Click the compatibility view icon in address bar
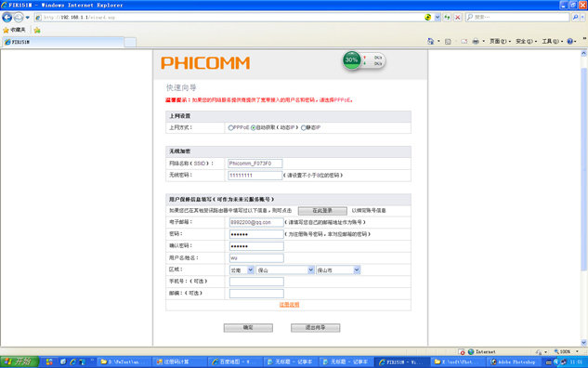Image resolution: width=588 pixels, height=368 pixels. tap(427, 18)
